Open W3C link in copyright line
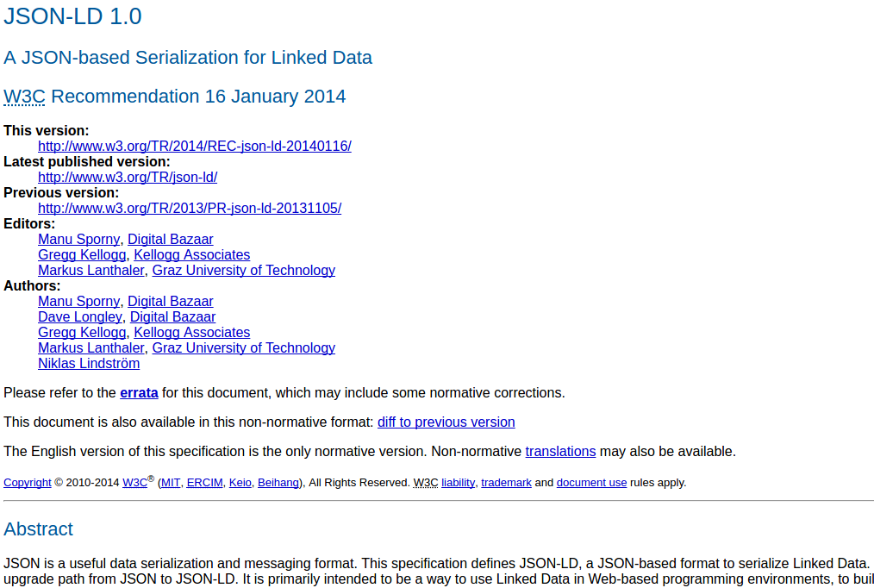Screen dimensions: 874x588 click(x=134, y=483)
